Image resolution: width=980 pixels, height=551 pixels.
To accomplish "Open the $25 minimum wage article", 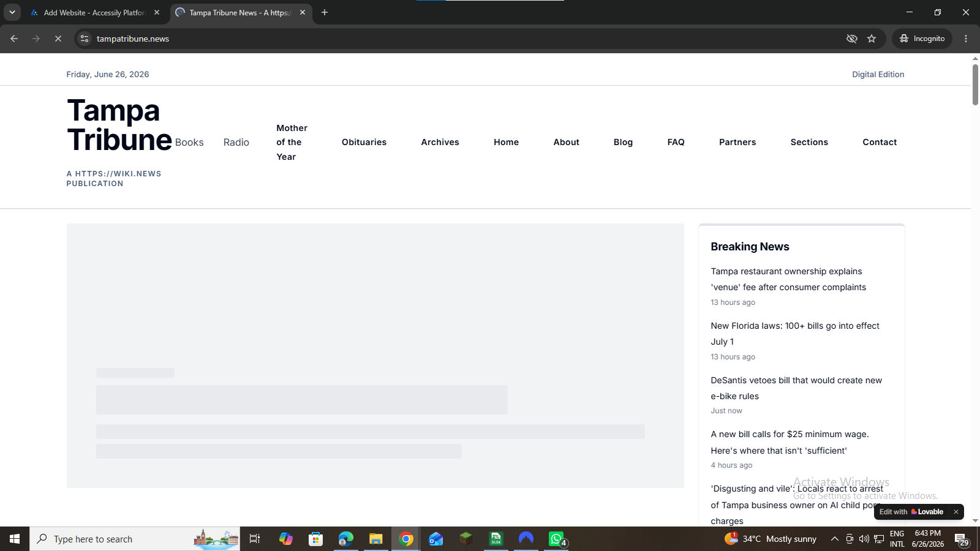I will pyautogui.click(x=790, y=442).
